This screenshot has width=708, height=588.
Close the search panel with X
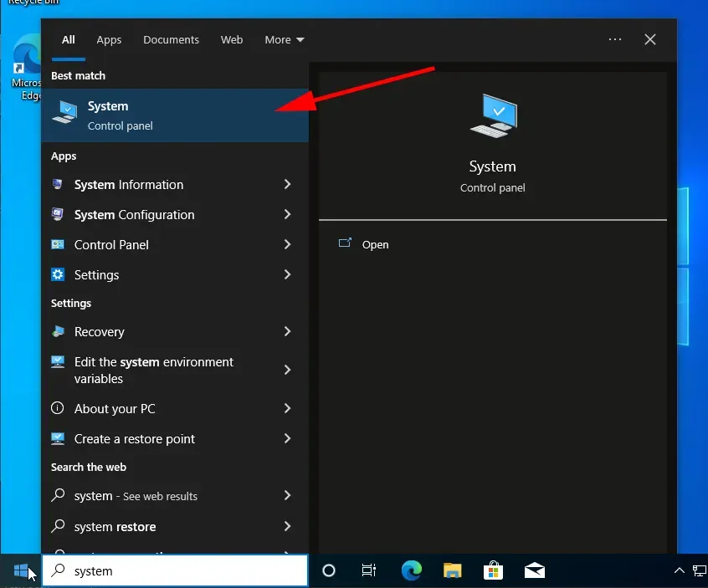click(x=650, y=39)
